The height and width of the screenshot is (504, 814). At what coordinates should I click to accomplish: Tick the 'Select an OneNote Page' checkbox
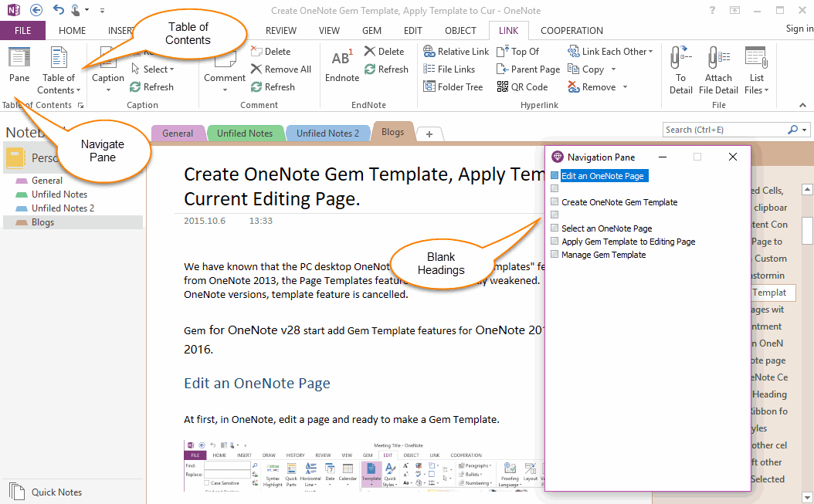555,228
